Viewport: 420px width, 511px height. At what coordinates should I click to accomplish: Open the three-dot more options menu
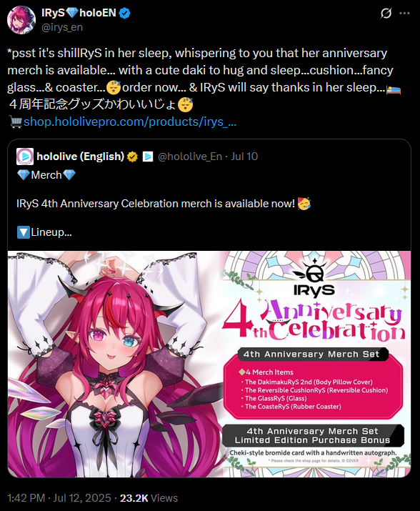(404, 14)
